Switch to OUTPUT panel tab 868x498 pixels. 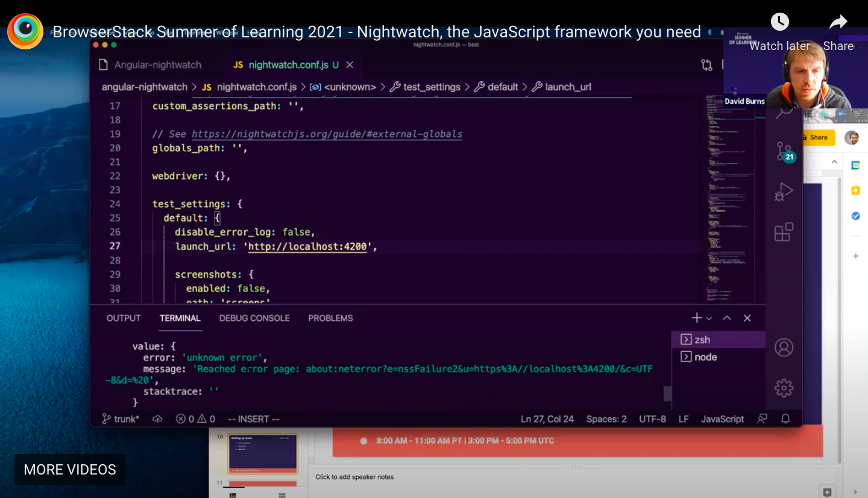[124, 318]
